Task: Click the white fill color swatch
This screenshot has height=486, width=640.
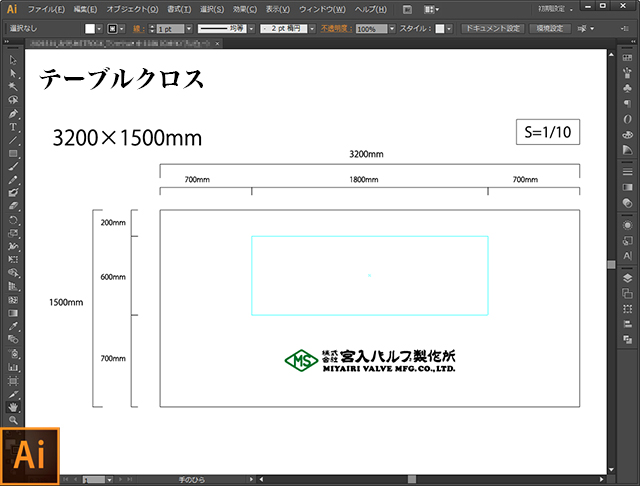Action: click(90, 29)
